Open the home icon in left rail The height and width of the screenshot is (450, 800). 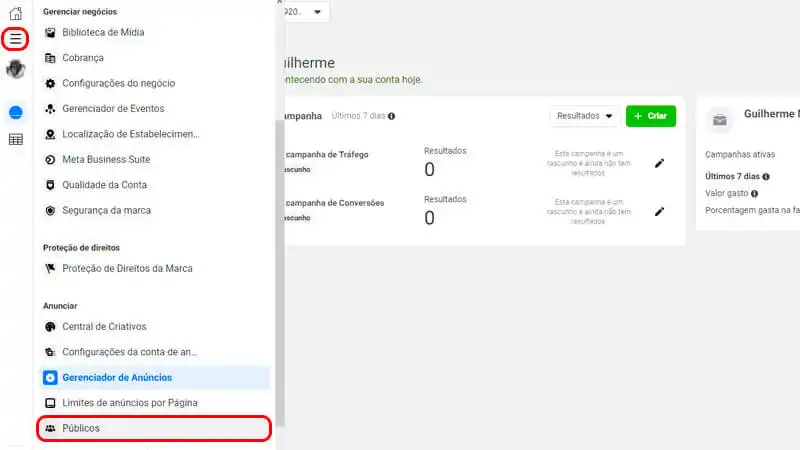[x=16, y=13]
